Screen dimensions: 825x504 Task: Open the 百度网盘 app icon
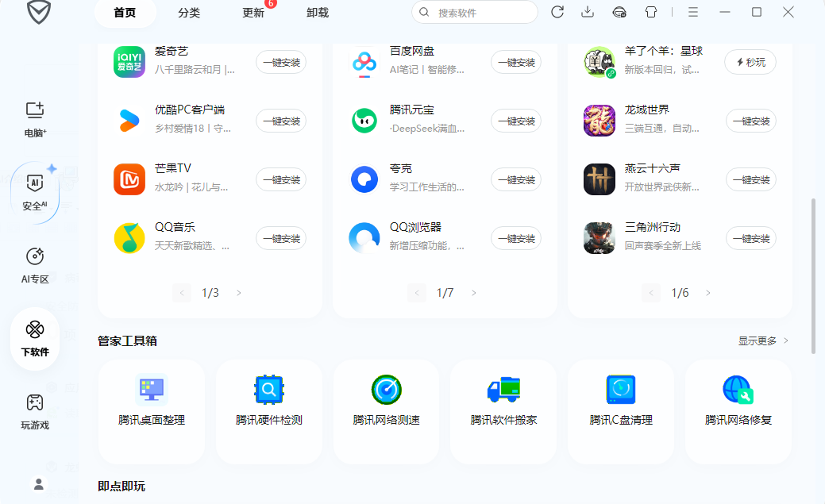[364, 62]
